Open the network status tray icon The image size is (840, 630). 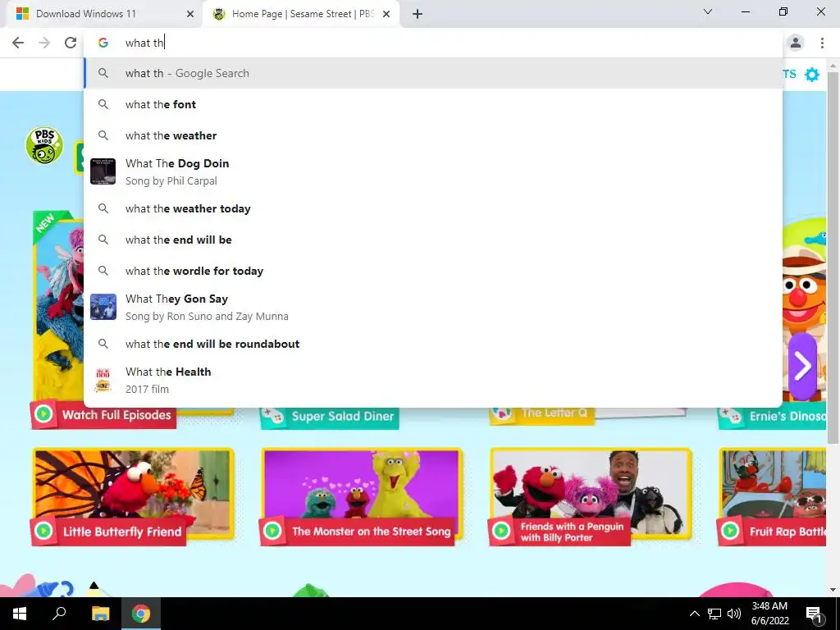(714, 614)
